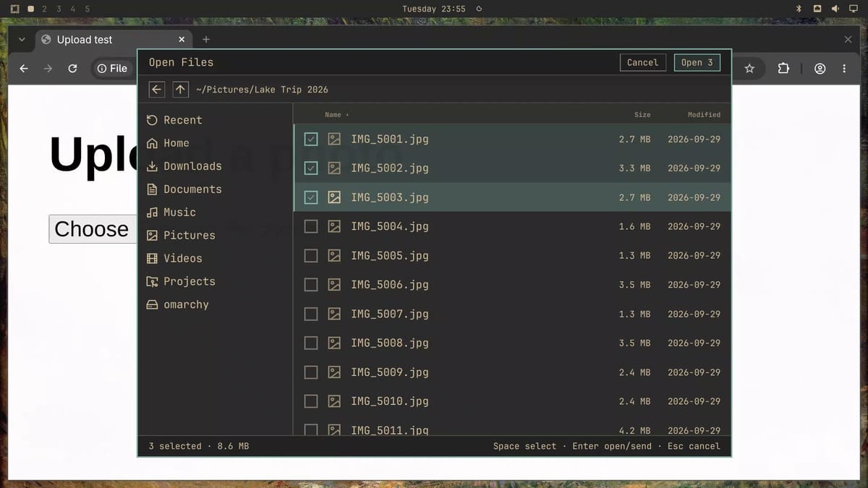Select the file name IMG_5009.jpg
The image size is (868, 488).
pos(390,372)
